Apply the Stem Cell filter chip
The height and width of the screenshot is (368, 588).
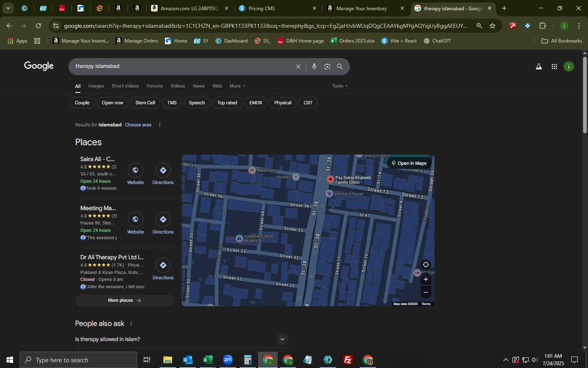(x=145, y=103)
